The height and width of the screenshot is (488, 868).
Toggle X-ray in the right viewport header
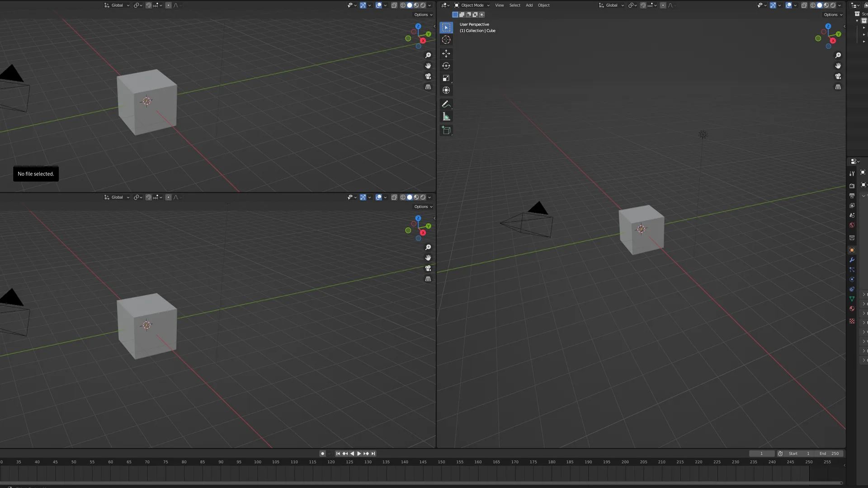(804, 5)
